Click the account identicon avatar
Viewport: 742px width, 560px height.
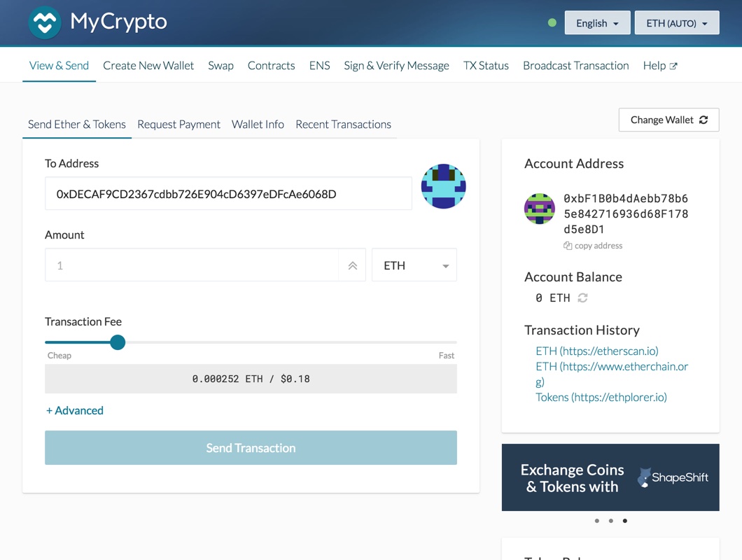(539, 209)
